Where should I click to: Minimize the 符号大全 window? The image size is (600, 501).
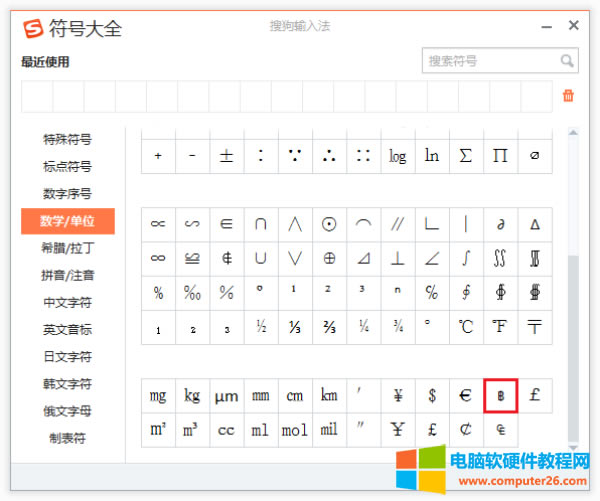[545, 26]
